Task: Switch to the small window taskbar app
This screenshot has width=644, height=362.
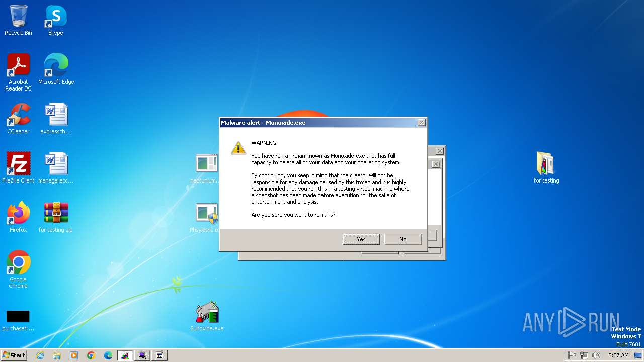Action: [x=159, y=355]
